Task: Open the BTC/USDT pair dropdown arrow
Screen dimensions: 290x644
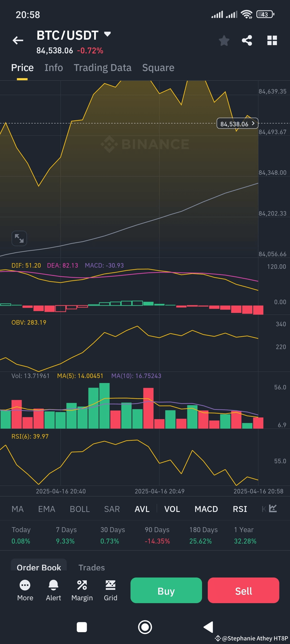Action: pos(107,34)
